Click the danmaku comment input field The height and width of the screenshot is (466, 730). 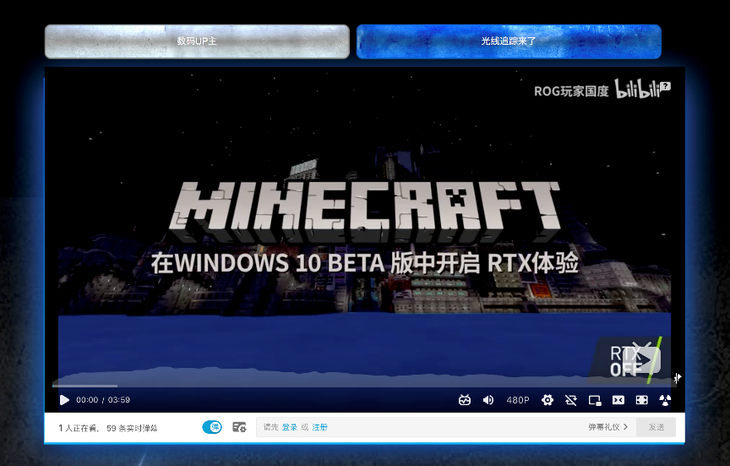(x=446, y=427)
